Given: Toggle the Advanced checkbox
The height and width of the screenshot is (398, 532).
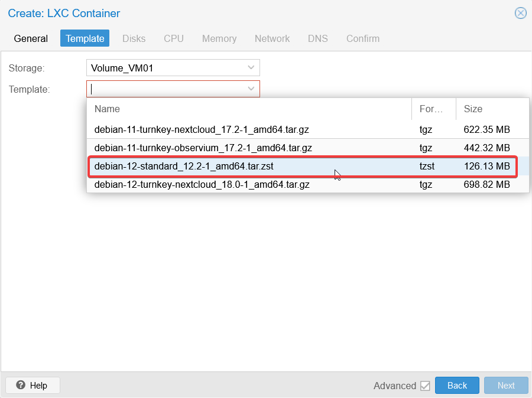Looking at the screenshot, I should [x=425, y=386].
